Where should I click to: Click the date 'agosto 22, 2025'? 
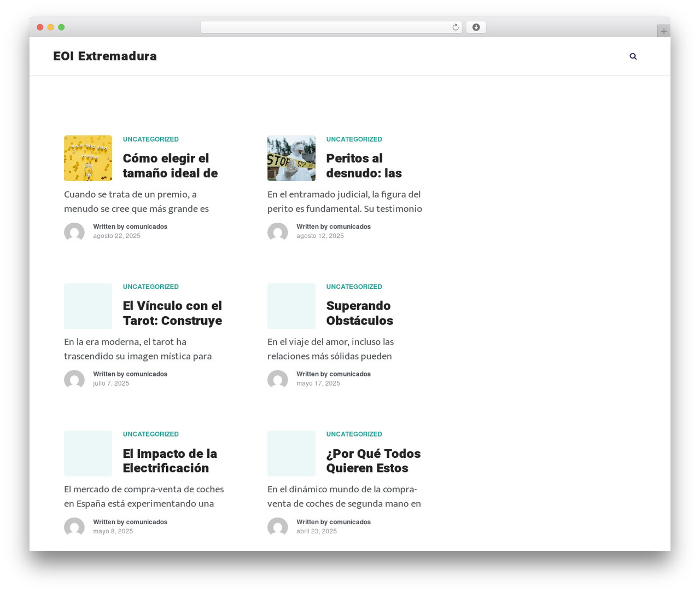click(x=117, y=236)
